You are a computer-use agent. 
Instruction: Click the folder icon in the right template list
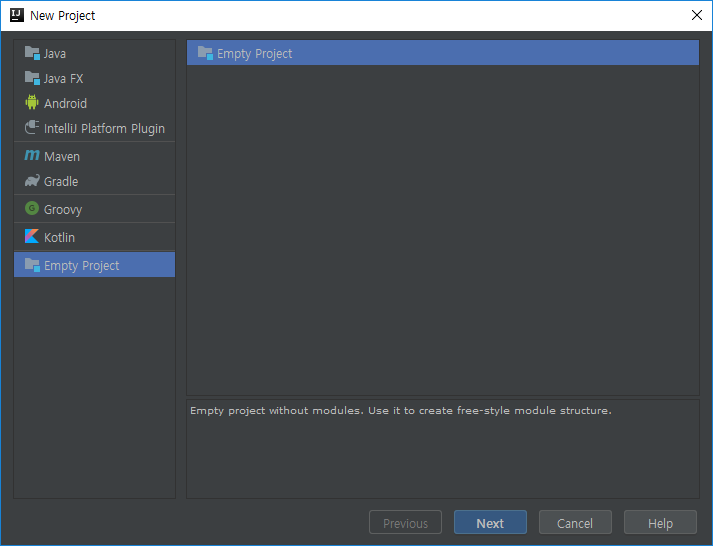205,53
